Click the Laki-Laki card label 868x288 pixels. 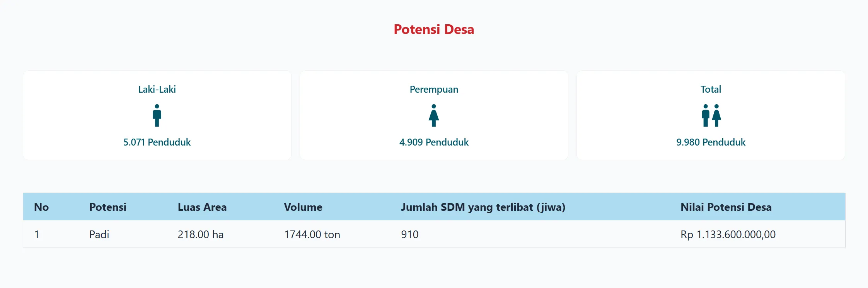tap(157, 89)
